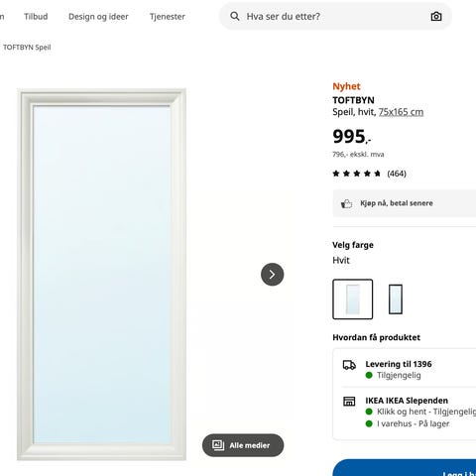Open the 464 reviews link
476x476 pixels.
click(397, 174)
